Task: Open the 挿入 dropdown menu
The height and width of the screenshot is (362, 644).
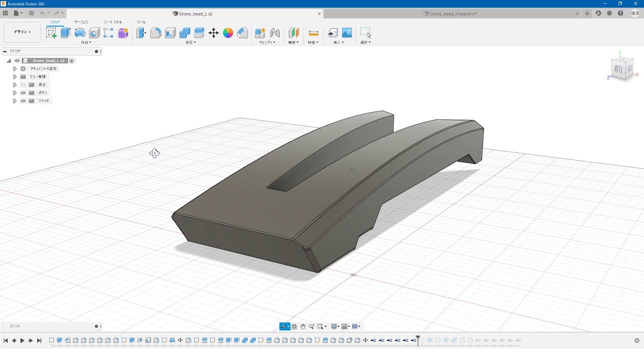Action: click(x=339, y=43)
